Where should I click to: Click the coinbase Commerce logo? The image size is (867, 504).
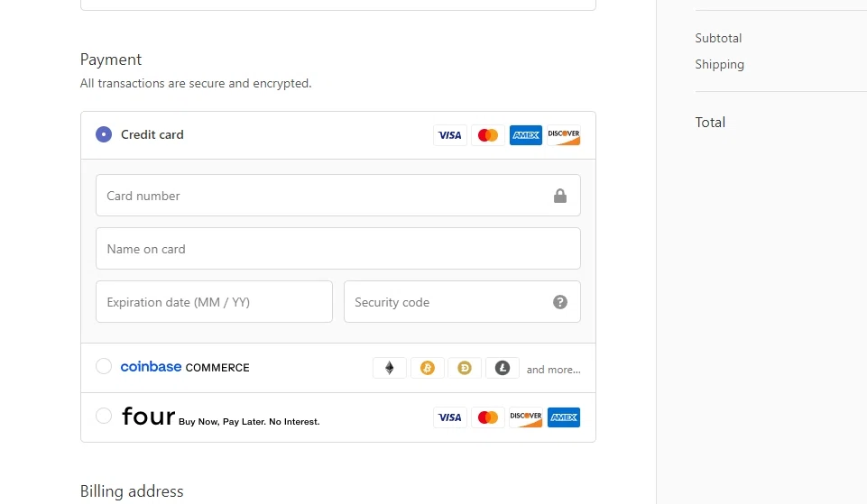tap(185, 367)
